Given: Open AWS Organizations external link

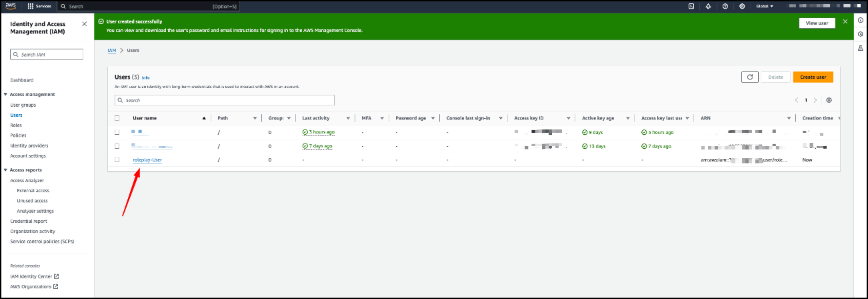Looking at the screenshot, I should 34,287.
